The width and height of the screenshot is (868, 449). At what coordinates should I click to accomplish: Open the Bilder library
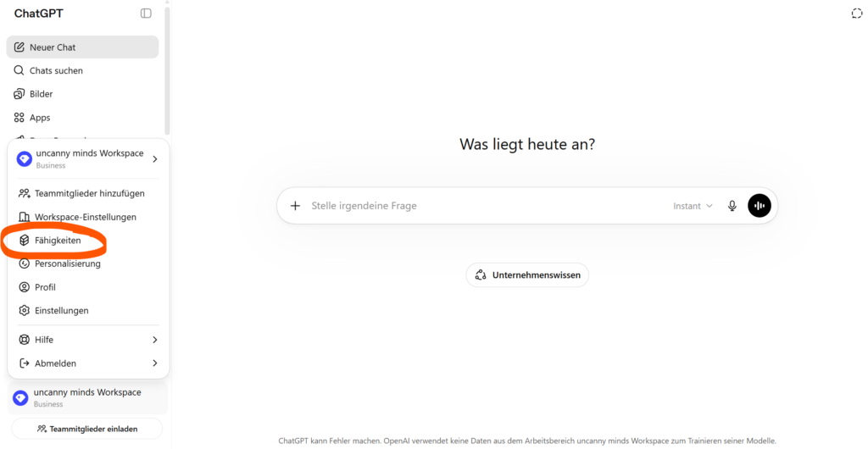click(x=41, y=94)
